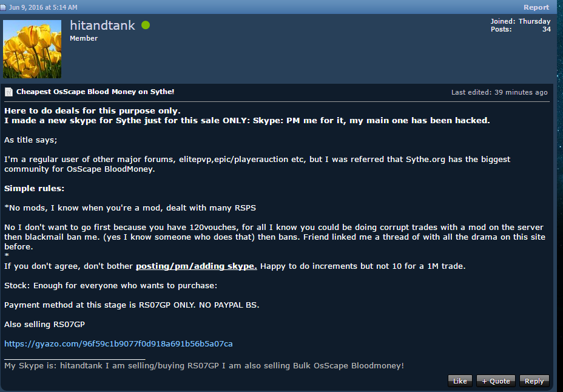Click the 'Also selling RS07GP' line
Screen dimensions: 563x392
pyautogui.click(x=44, y=324)
